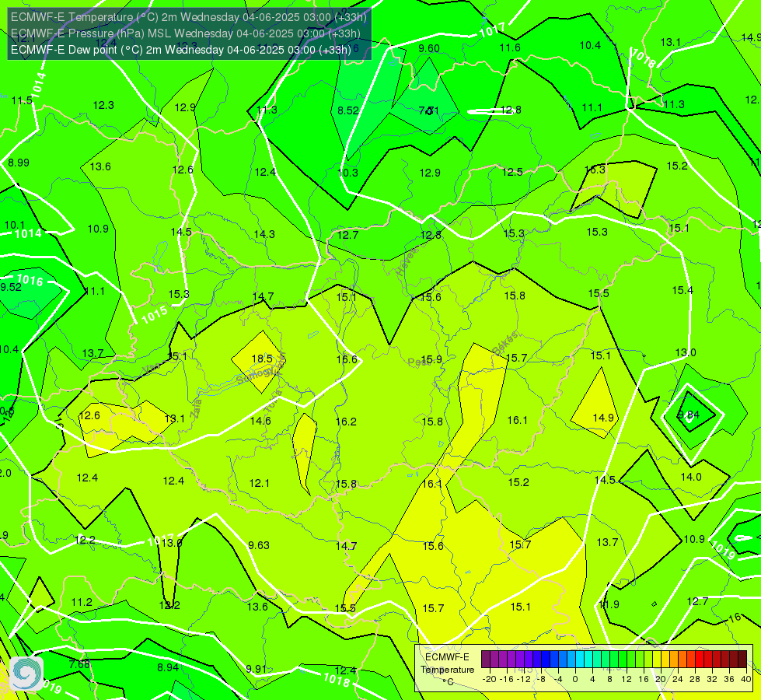
Task: Click the Heves county label
Action: [x=407, y=261]
